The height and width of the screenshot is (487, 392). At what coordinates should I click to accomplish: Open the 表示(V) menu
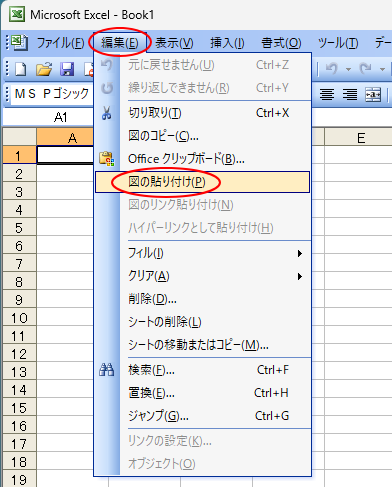(x=174, y=43)
